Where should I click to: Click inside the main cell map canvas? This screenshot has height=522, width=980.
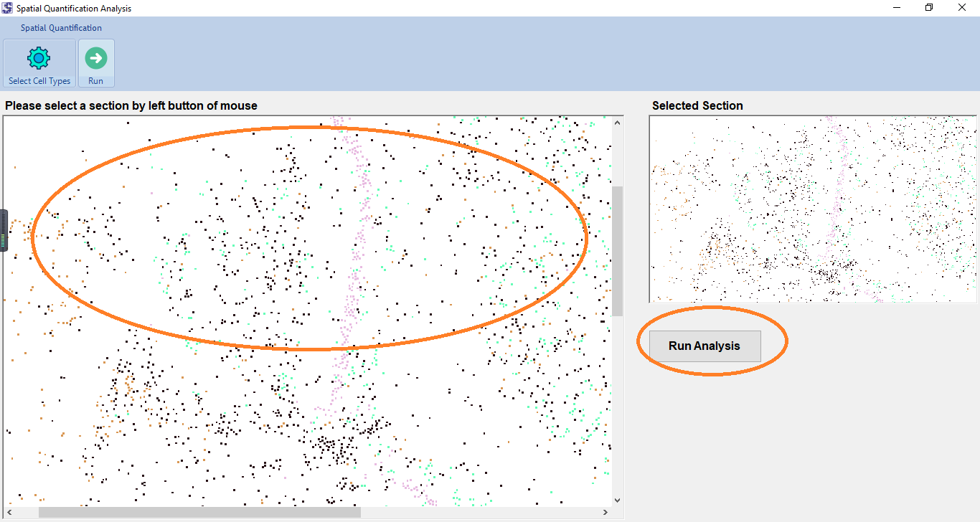(x=307, y=416)
